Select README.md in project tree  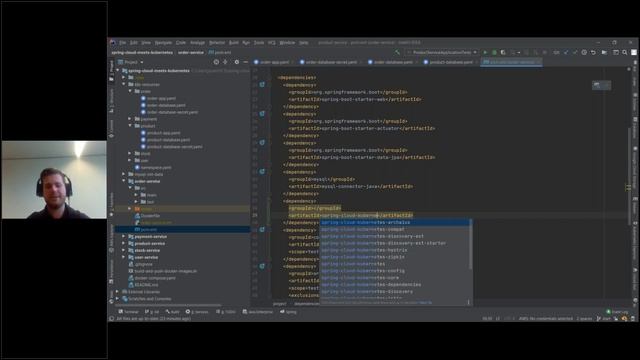143,285
